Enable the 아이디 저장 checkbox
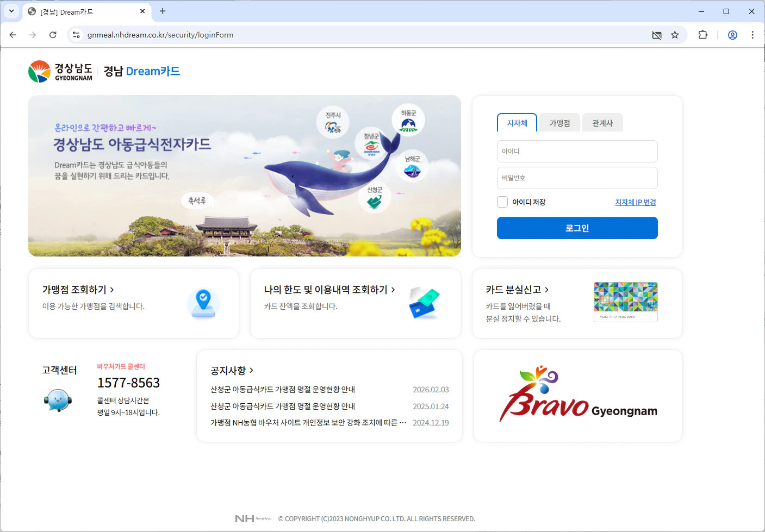Viewport: 765px width, 532px height. (502, 202)
